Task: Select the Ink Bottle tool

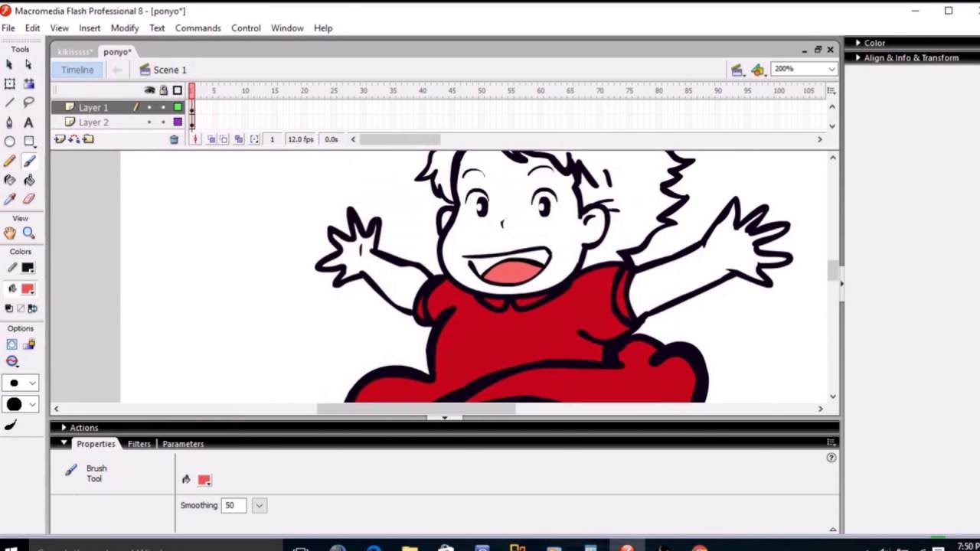Action: [x=10, y=180]
